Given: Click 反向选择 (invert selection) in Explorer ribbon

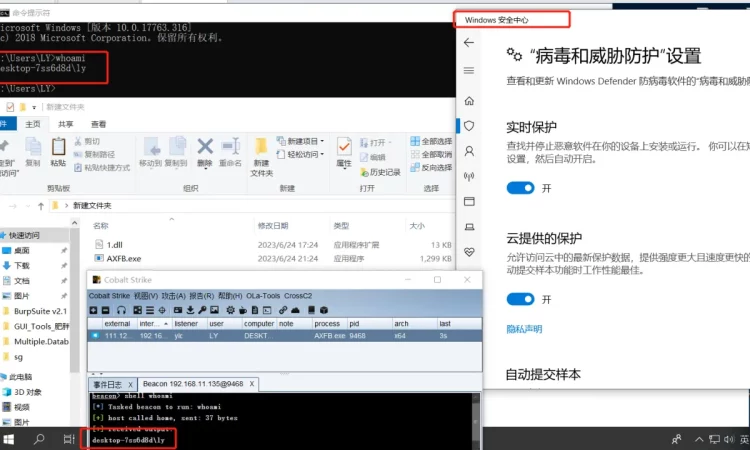Looking at the screenshot, I should 431,167.
